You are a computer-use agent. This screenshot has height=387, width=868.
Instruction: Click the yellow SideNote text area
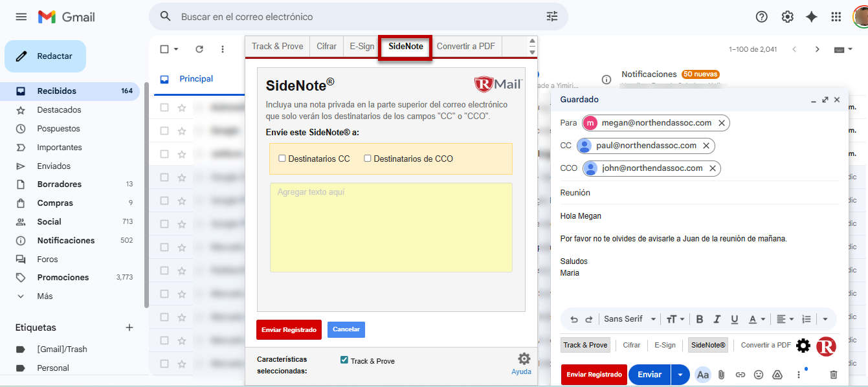pos(391,227)
